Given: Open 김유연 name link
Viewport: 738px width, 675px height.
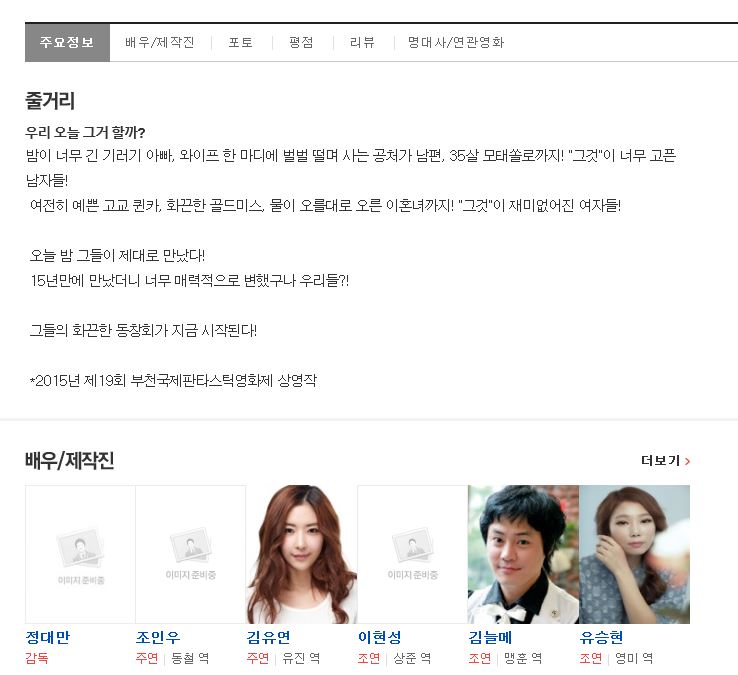Looking at the screenshot, I should point(269,637).
